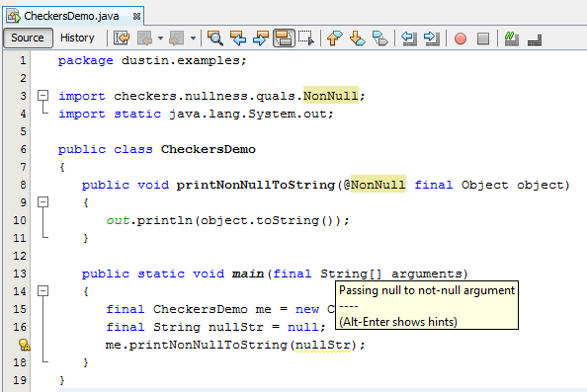
Task: Collapse the import statements fold at line 3
Action: tap(43, 96)
